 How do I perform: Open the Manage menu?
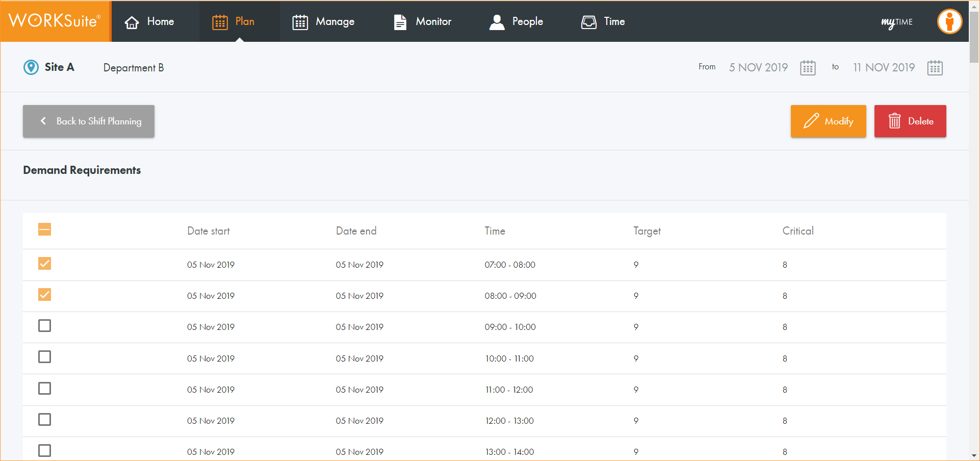[x=323, y=21]
